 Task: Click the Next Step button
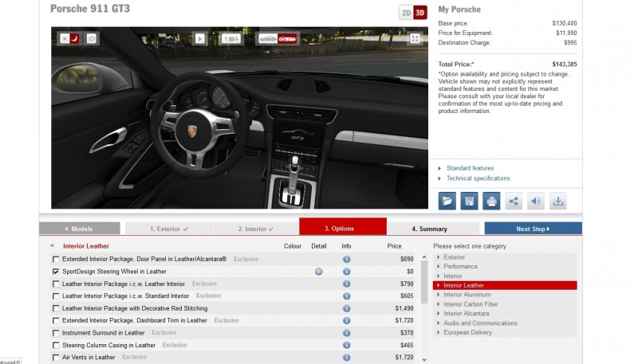coord(533,229)
